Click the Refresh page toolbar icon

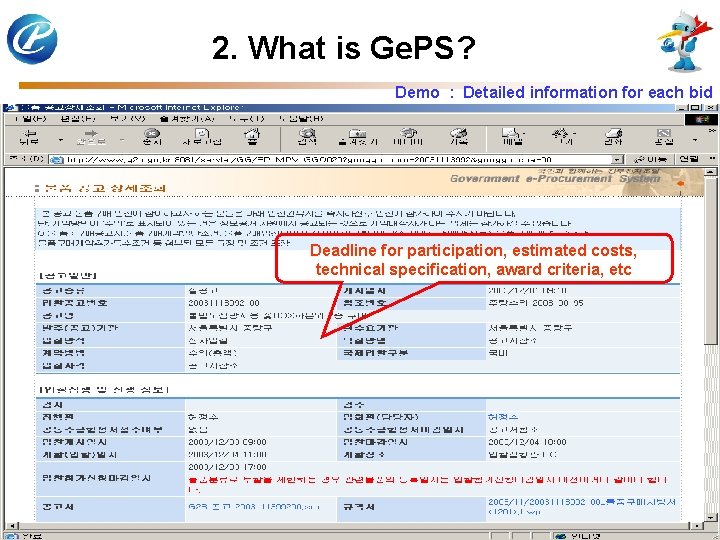pyautogui.click(x=202, y=136)
